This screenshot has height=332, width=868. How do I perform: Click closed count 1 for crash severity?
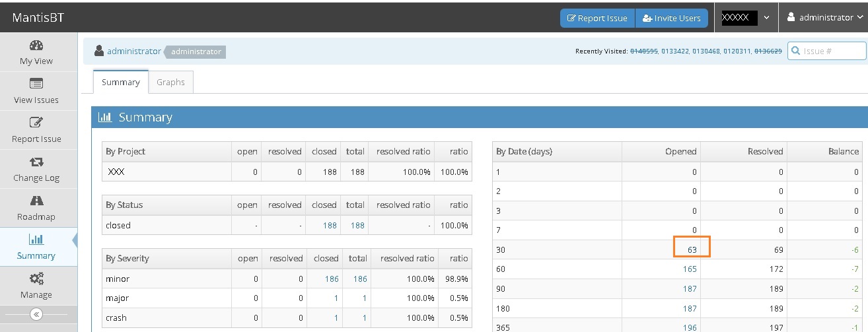point(336,317)
